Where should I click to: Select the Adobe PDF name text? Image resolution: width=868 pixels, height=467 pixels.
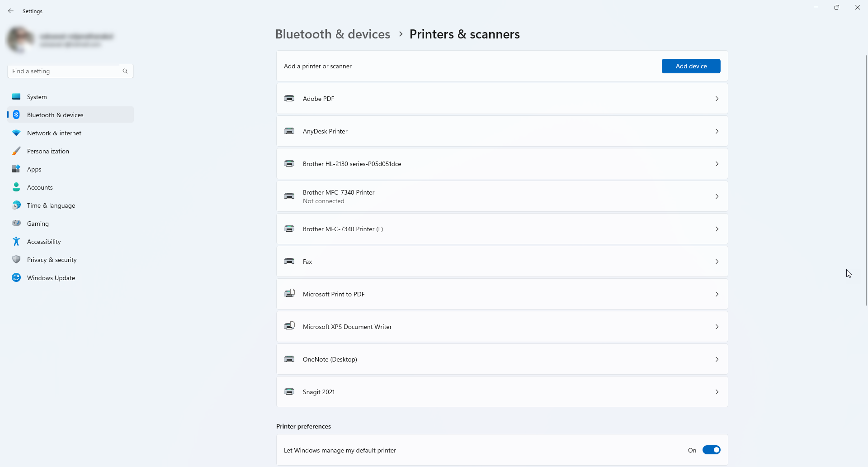(319, 99)
